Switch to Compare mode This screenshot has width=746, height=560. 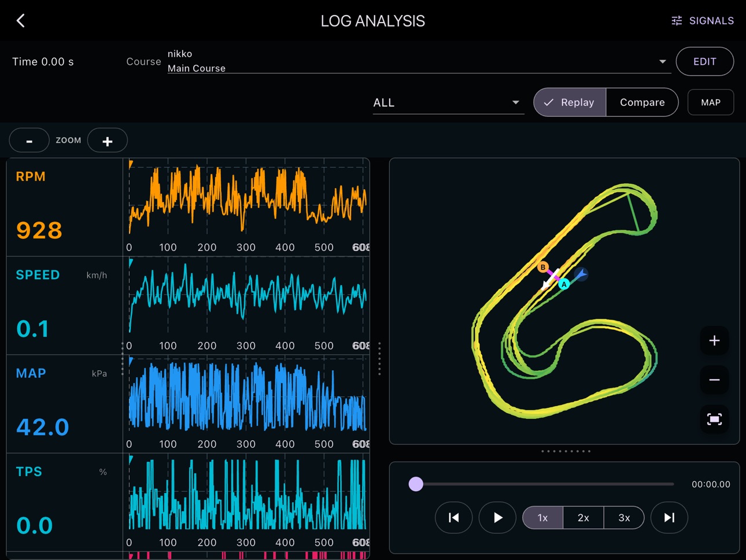tap(642, 102)
